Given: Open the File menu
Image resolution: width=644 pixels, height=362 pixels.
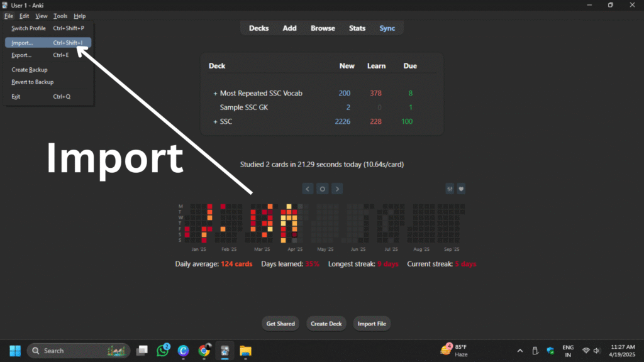Looking at the screenshot, I should tap(9, 16).
